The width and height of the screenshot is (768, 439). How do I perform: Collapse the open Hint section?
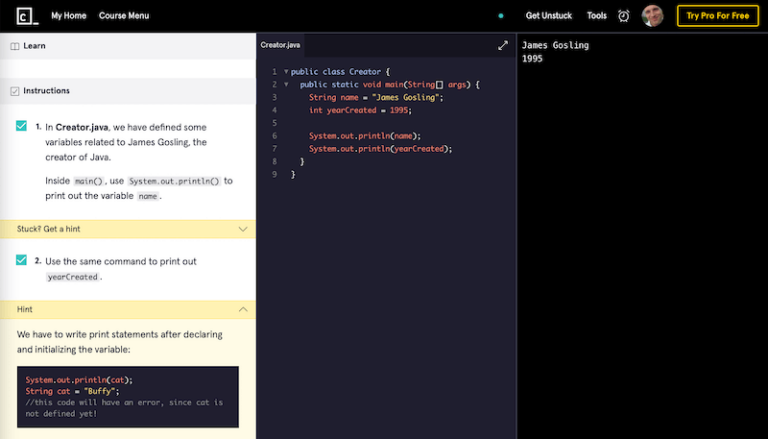242,310
